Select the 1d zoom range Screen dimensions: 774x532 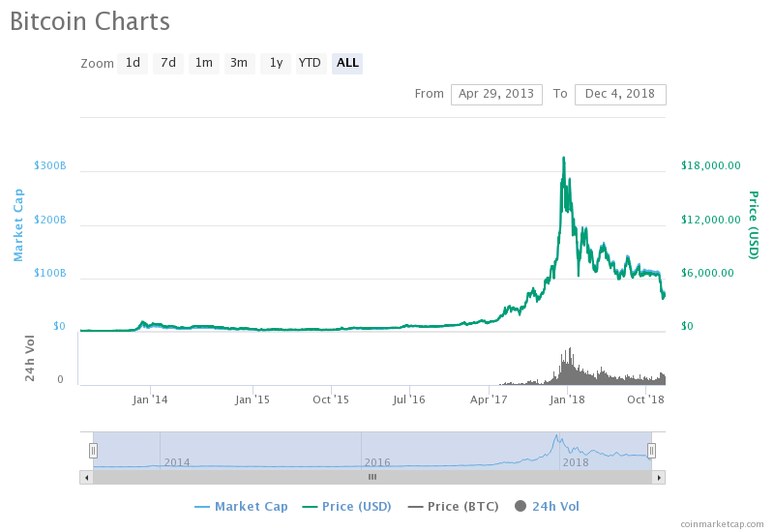coord(133,63)
